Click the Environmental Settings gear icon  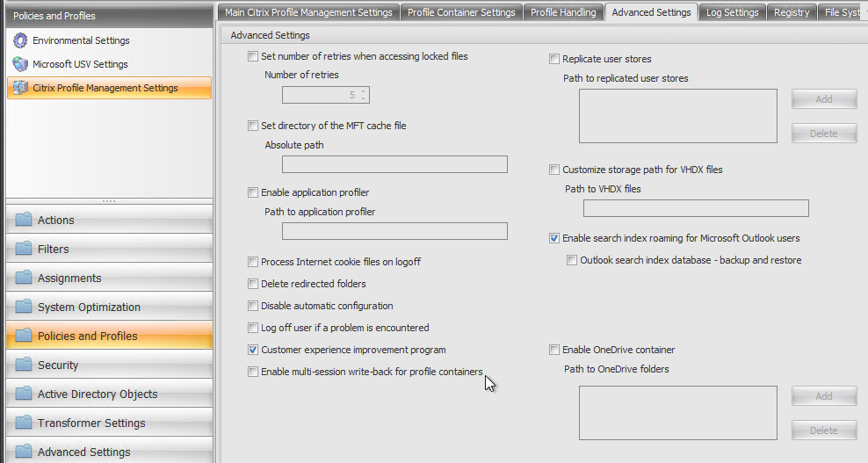click(20, 40)
